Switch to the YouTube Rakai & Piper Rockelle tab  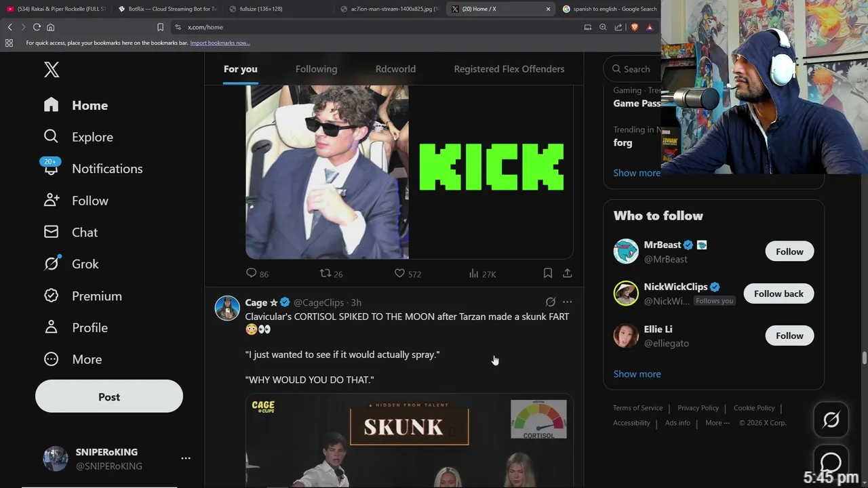coord(56,9)
